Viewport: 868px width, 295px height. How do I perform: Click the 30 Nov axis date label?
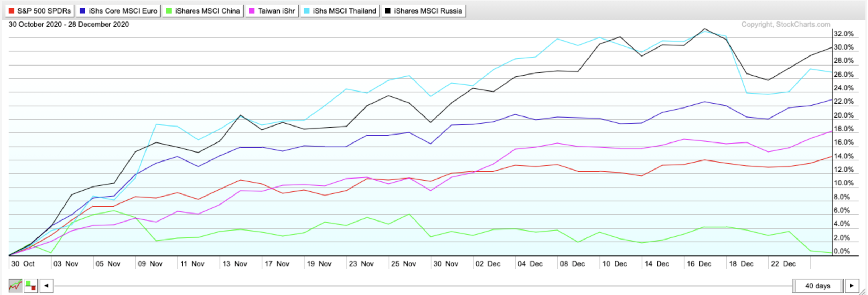click(x=446, y=264)
